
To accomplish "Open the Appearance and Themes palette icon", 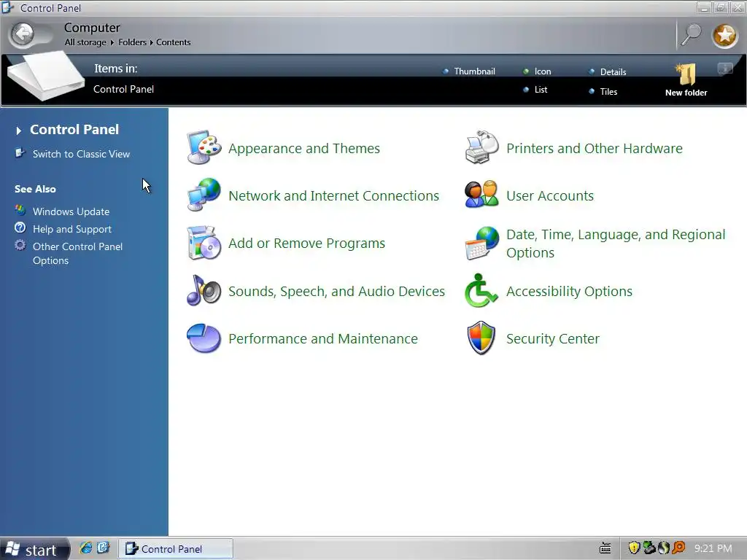I will [x=204, y=147].
